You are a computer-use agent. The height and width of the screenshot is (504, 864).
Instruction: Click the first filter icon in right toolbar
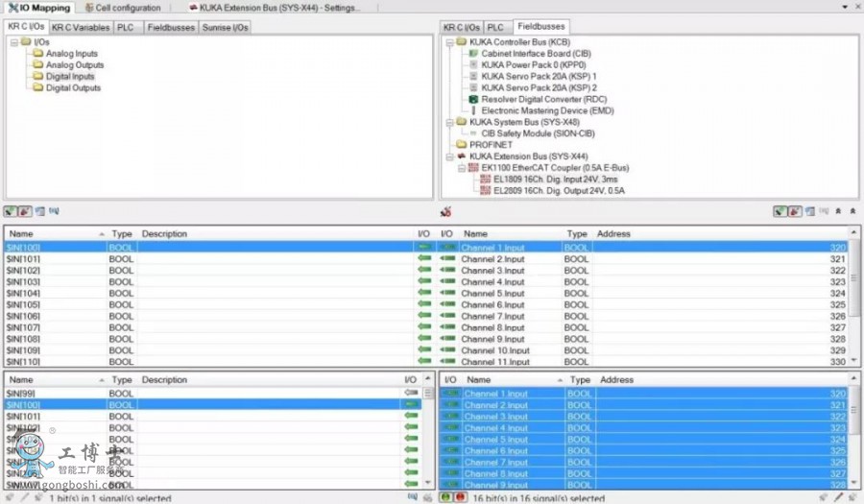(780, 211)
